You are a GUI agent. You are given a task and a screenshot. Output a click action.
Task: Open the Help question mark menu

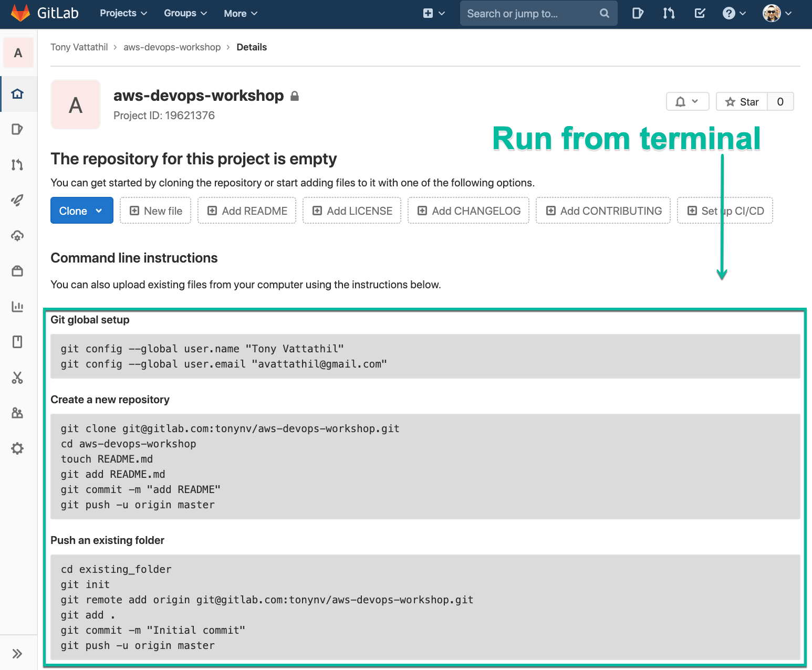[734, 13]
